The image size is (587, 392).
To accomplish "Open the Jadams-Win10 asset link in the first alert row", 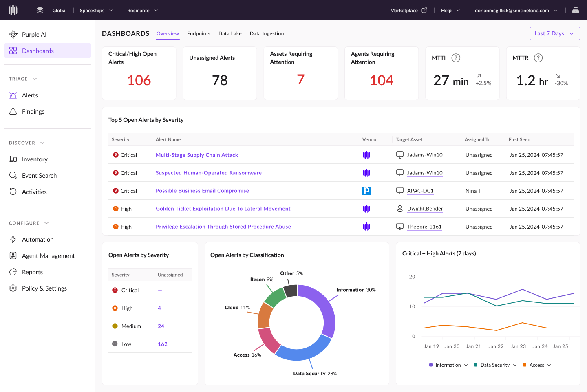I will click(425, 155).
